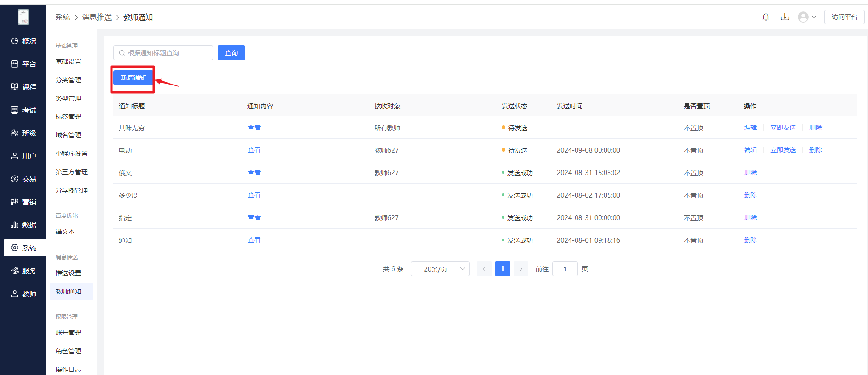
Task: Open 第三方管理 menu item
Action: [x=72, y=172]
